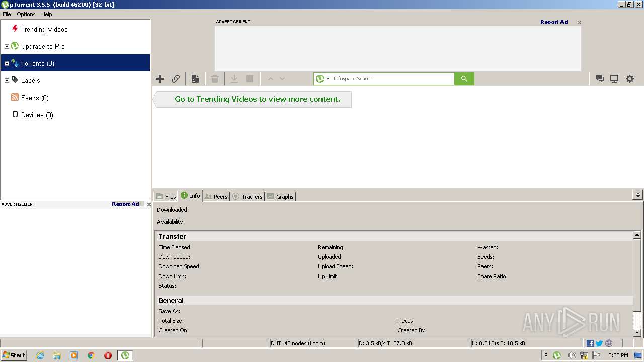This screenshot has height=362, width=644.
Task: Open the Help menu
Action: pos(47,14)
